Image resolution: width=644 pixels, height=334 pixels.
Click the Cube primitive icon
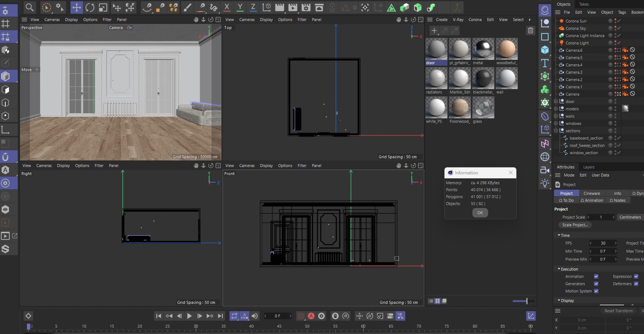pos(545,50)
